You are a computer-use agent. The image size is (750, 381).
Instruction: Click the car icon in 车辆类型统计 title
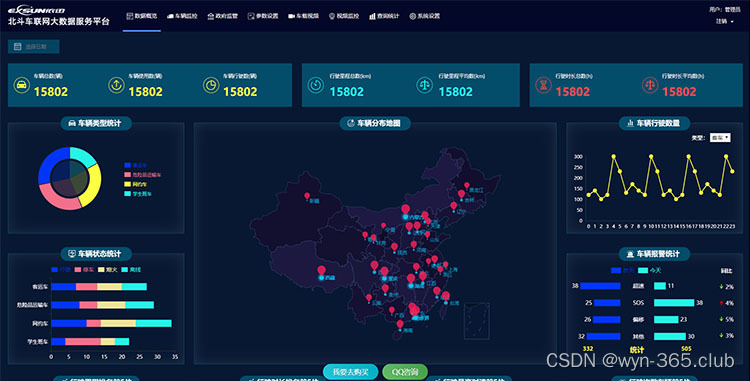[72, 123]
